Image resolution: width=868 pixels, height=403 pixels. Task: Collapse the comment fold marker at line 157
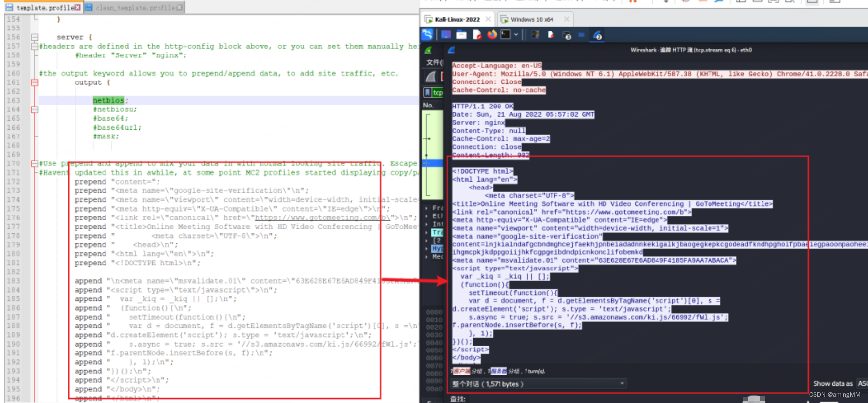click(x=35, y=46)
